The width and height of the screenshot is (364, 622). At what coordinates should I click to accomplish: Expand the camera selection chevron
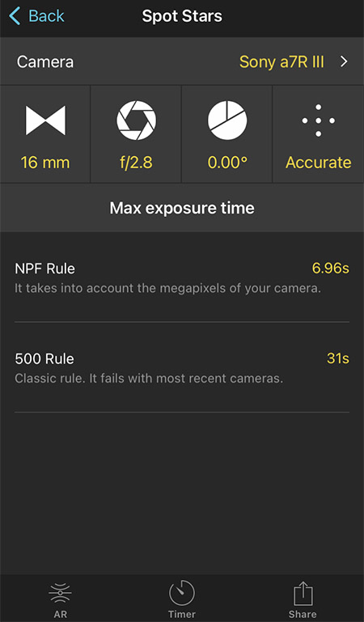click(x=344, y=61)
